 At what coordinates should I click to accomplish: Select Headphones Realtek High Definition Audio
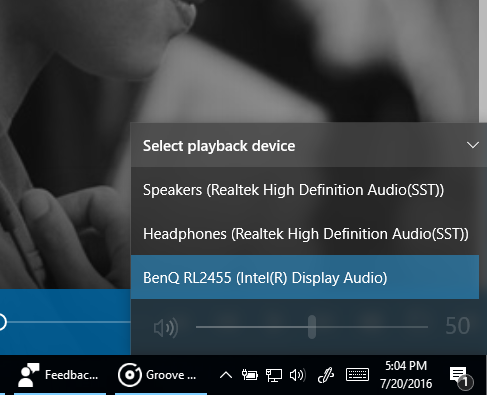coord(305,234)
